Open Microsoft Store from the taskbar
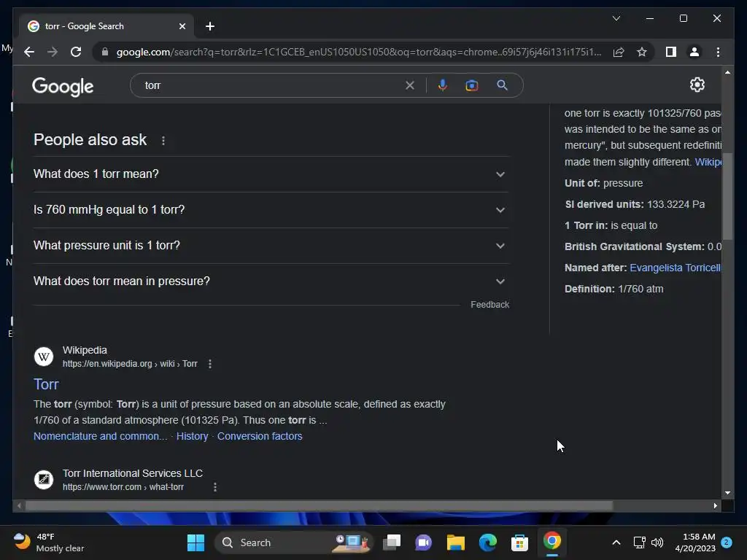 click(x=519, y=542)
